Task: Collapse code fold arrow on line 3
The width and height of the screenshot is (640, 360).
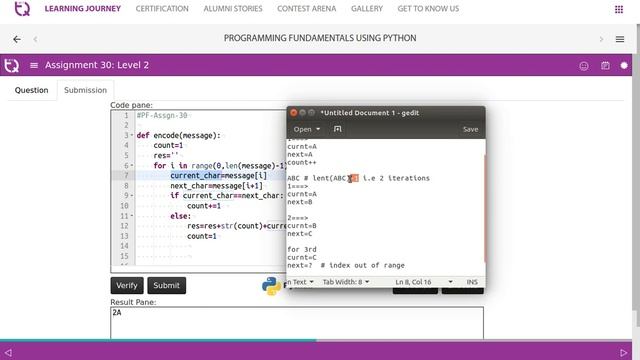Action: tap(132, 135)
